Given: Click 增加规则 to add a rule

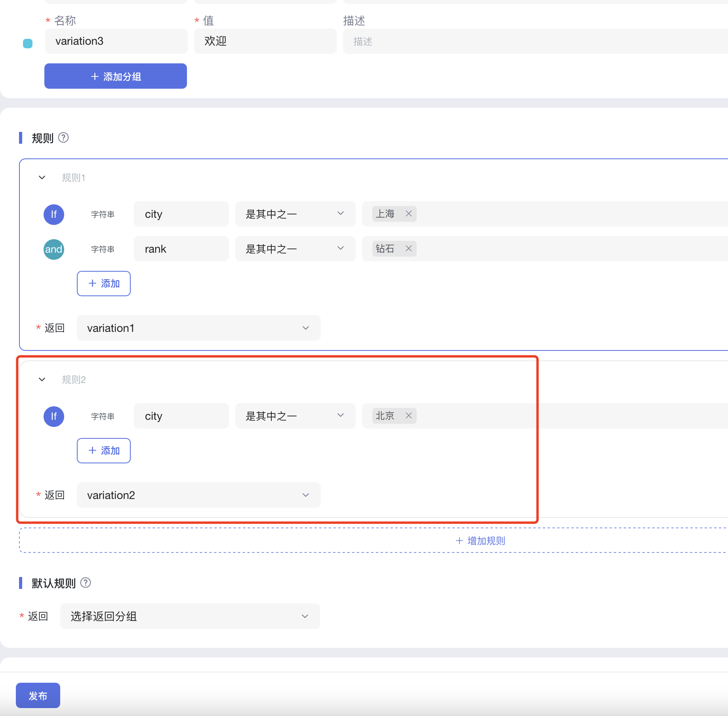Looking at the screenshot, I should pos(480,541).
